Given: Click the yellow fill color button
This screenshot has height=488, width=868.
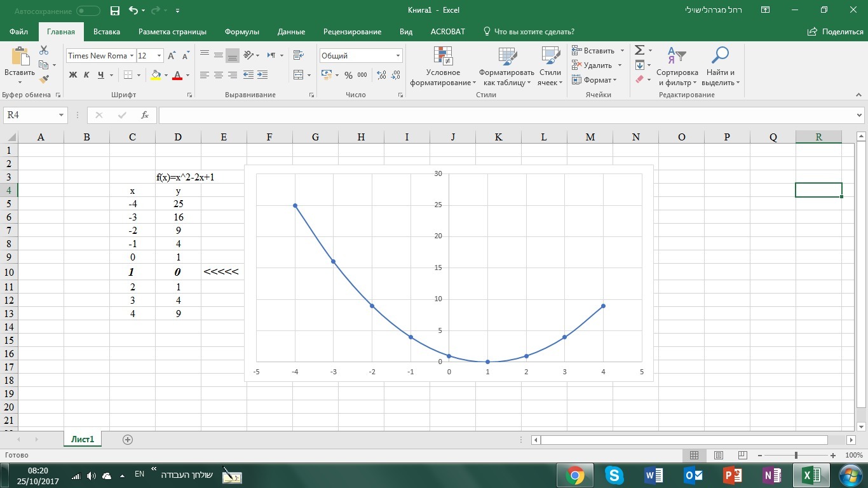Looking at the screenshot, I should 156,75.
